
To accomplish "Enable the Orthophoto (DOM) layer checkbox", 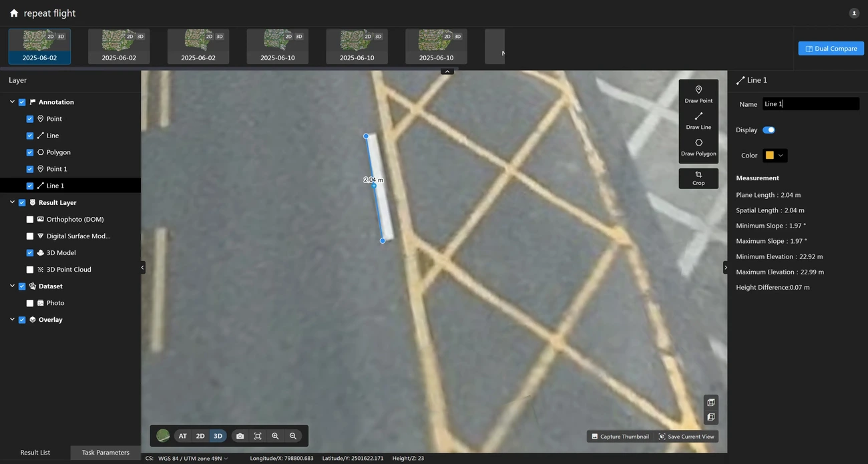I will tap(30, 220).
